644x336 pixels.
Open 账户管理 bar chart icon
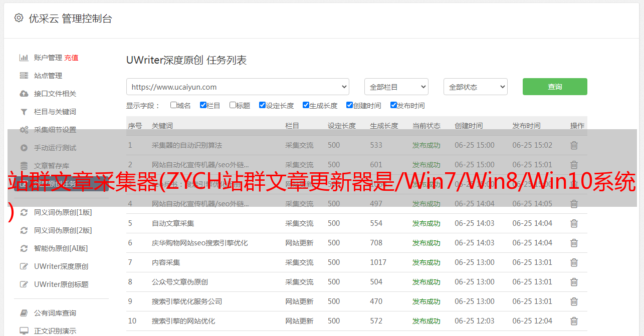tap(24, 58)
